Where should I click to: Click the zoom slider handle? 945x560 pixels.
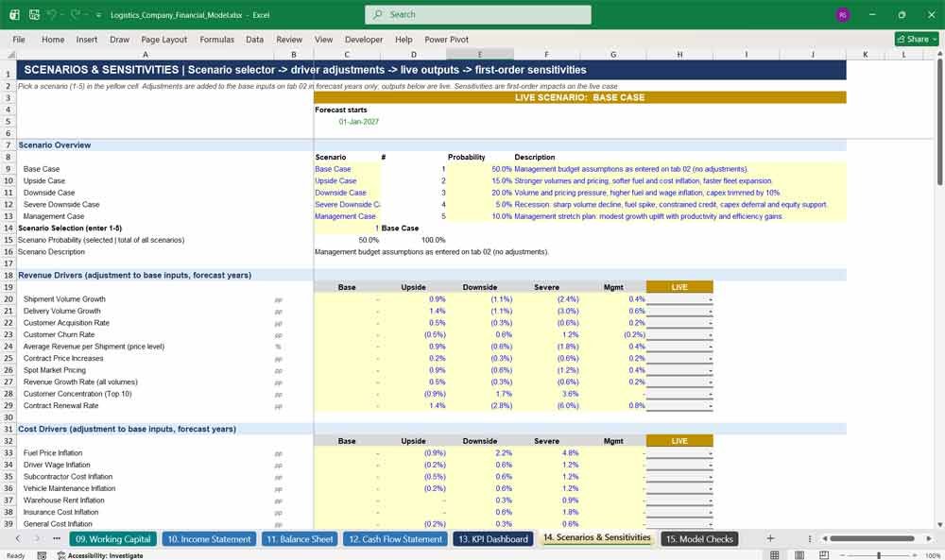[879, 555]
